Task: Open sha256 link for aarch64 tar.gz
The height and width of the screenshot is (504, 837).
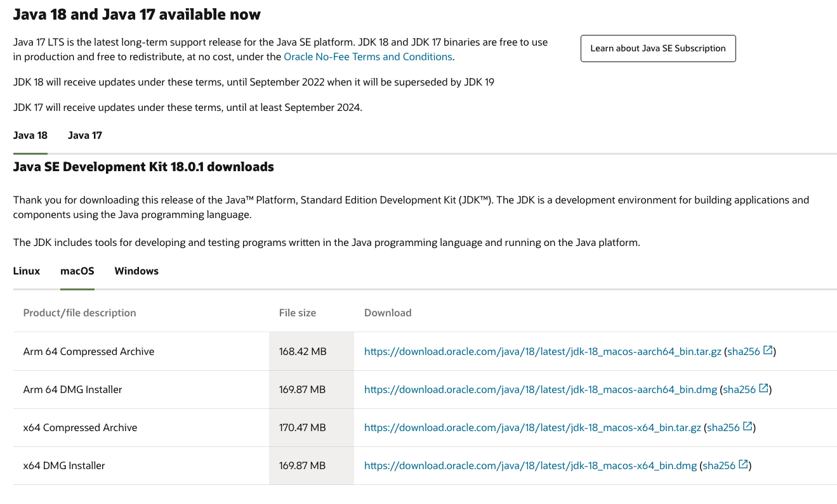Action: click(743, 352)
